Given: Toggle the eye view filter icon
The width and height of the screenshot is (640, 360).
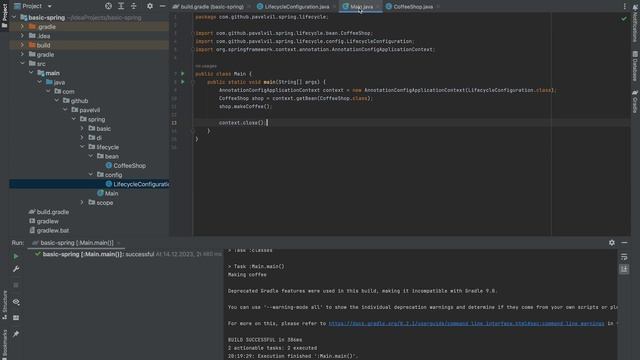Looking at the screenshot, I should tap(16, 302).
